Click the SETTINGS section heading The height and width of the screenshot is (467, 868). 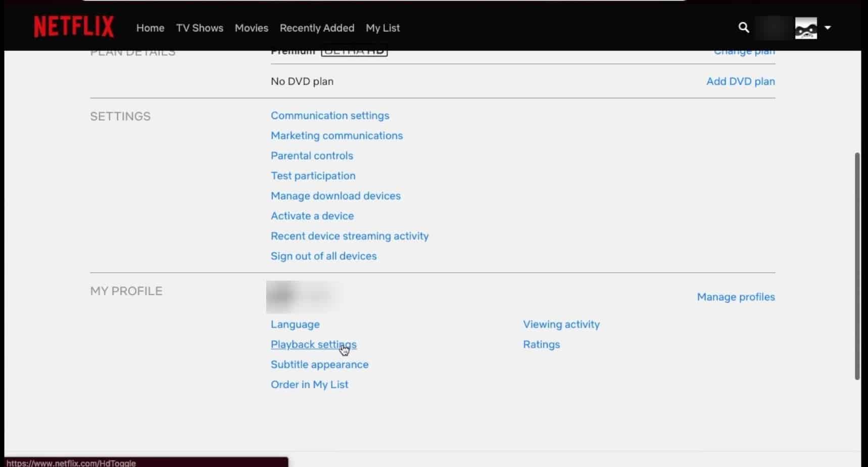120,116
